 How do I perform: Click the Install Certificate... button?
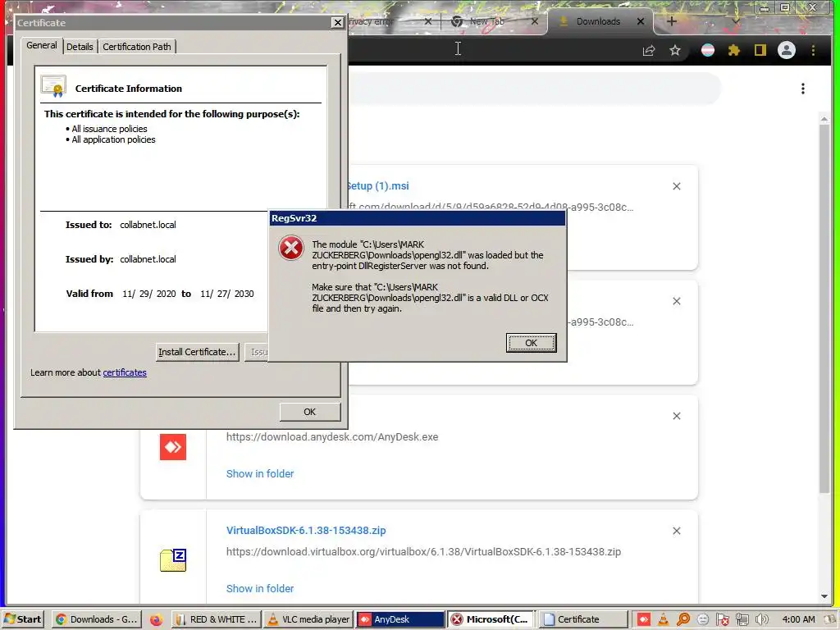click(197, 352)
